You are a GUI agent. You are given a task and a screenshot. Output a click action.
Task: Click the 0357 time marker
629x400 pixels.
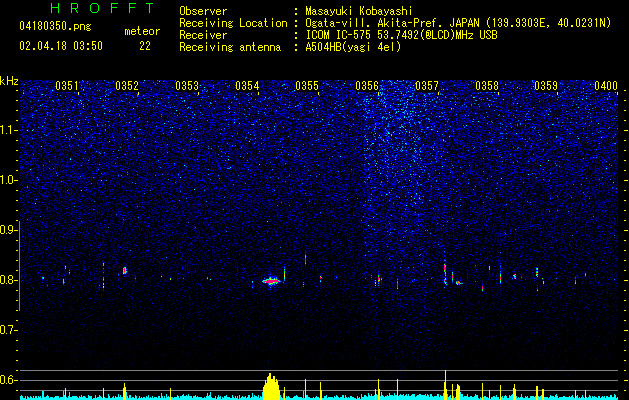click(x=427, y=86)
